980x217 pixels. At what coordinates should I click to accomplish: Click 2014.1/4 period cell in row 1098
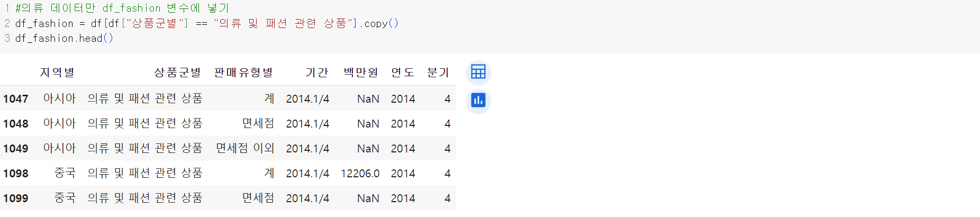(x=307, y=174)
